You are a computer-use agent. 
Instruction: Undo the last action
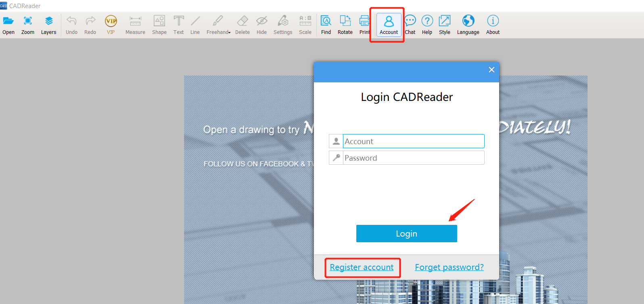coord(71,25)
